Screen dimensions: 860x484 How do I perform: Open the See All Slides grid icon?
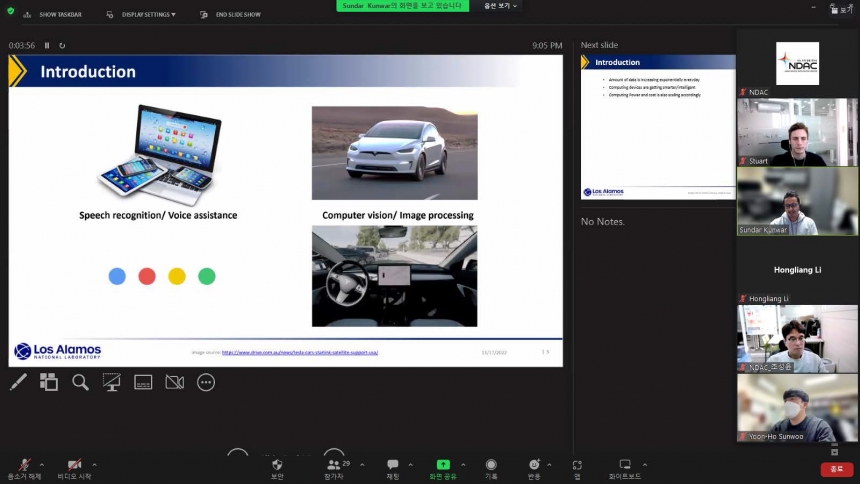(49, 382)
